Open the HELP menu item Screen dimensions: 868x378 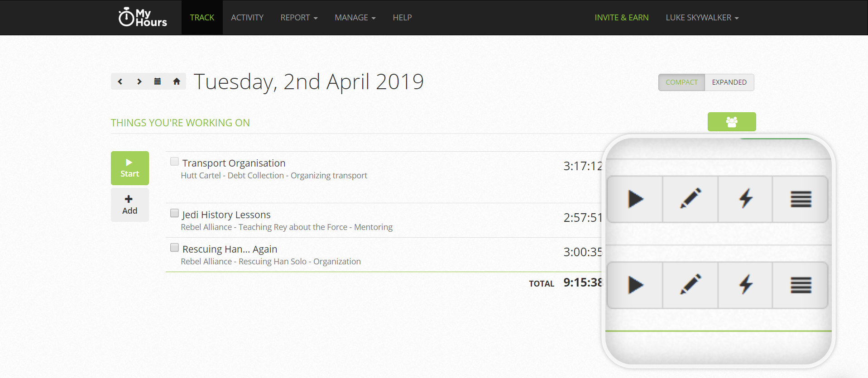point(402,17)
